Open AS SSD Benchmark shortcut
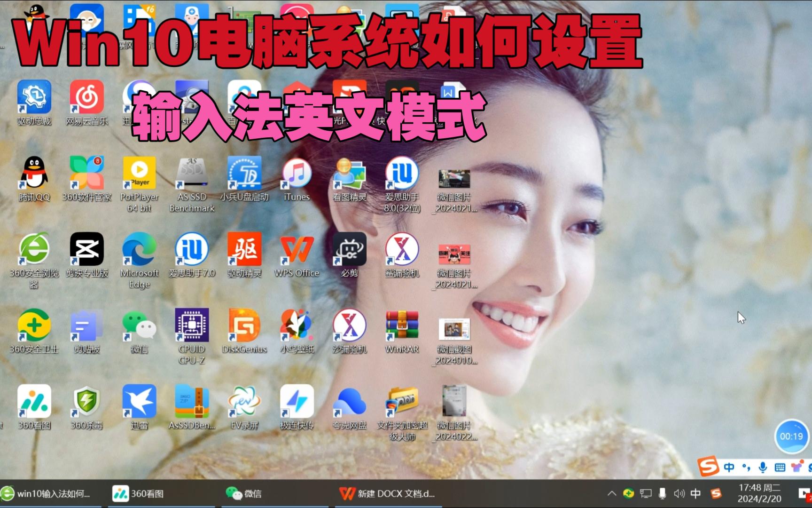Screen dimensions: 812x508 point(192,184)
